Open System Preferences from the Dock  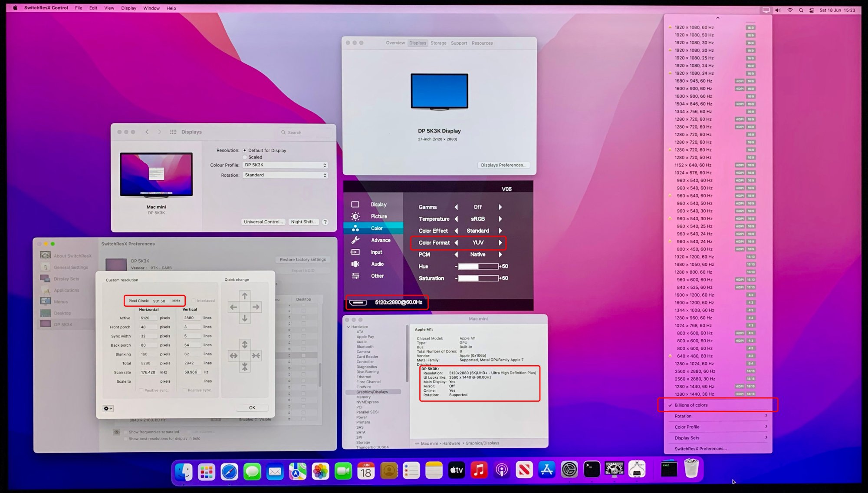coord(569,470)
